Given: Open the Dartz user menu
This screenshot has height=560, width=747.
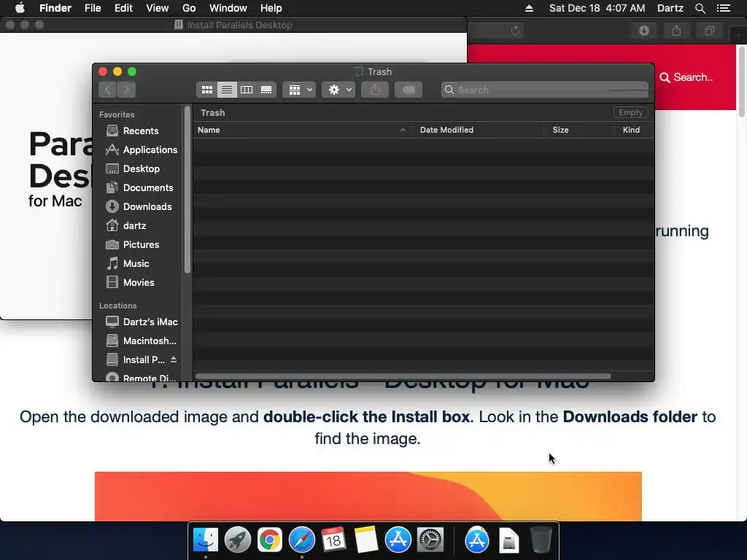Looking at the screenshot, I should point(670,8).
